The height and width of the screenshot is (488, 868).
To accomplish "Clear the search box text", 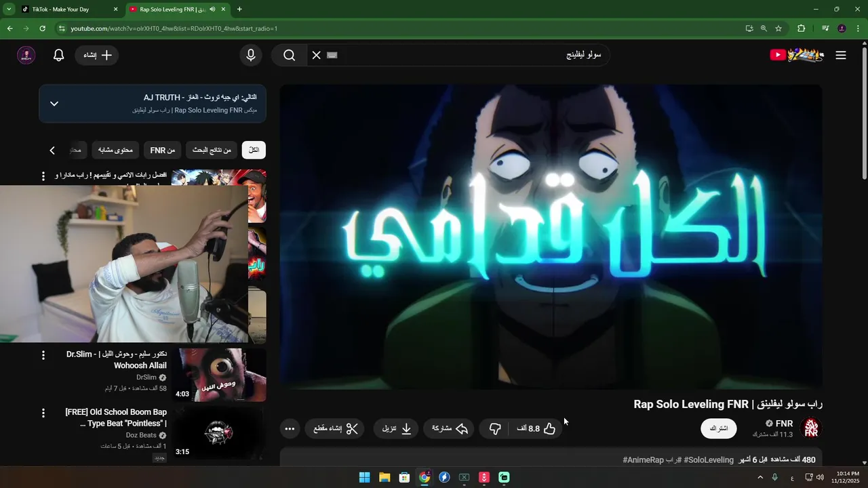I will tap(316, 56).
